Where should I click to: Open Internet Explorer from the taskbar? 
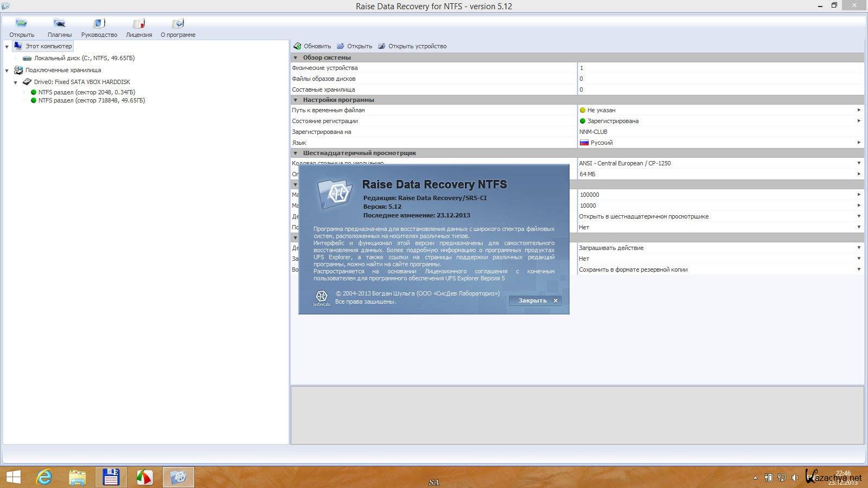point(44,477)
